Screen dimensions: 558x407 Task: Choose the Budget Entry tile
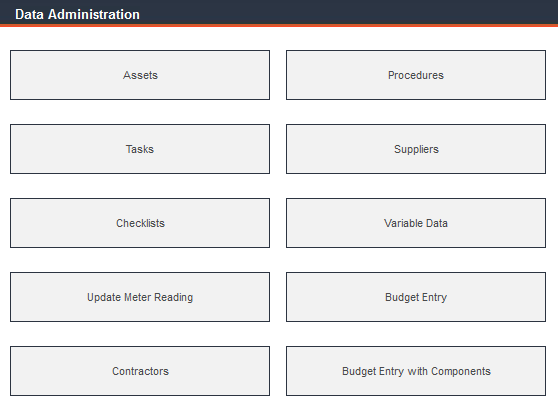click(x=416, y=297)
